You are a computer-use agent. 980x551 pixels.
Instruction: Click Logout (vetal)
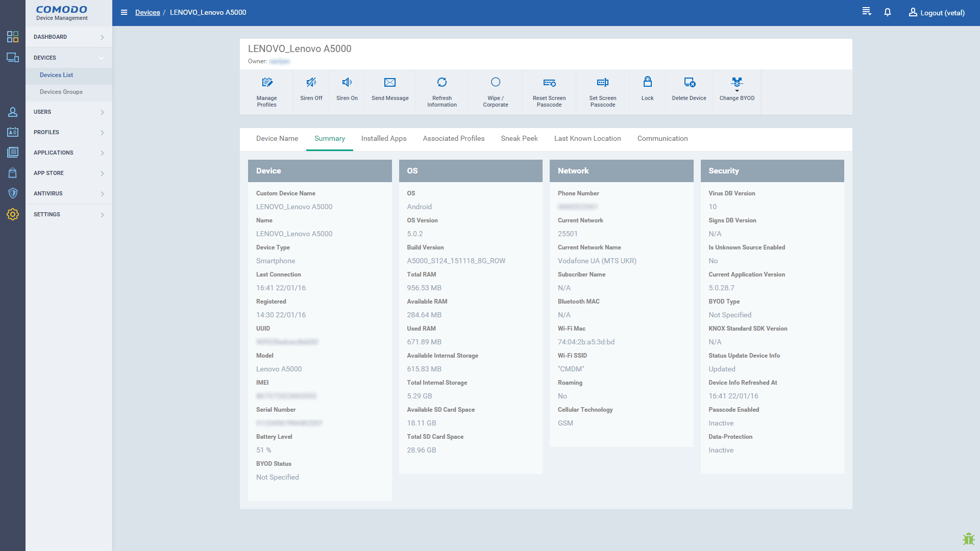[x=937, y=13]
